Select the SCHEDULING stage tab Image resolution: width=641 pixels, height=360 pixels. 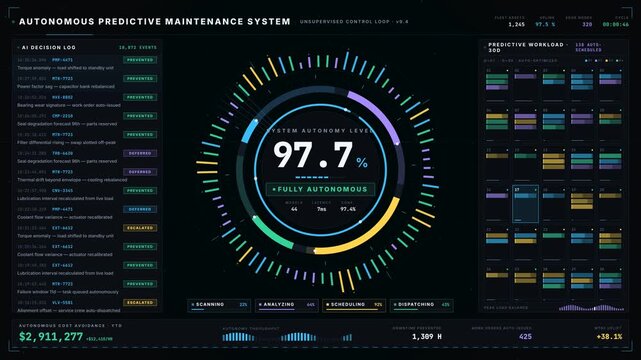[x=354, y=306]
